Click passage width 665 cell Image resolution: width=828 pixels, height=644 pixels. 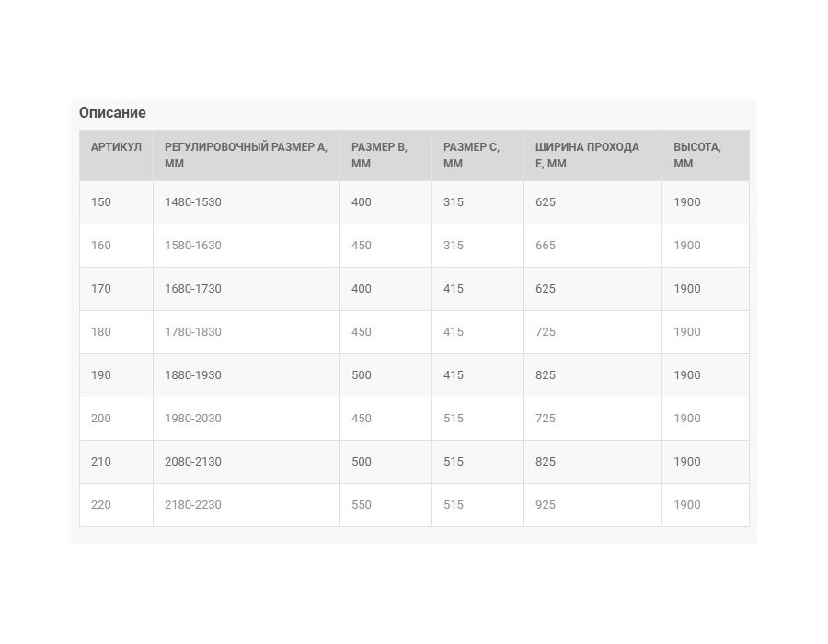pyautogui.click(x=592, y=246)
